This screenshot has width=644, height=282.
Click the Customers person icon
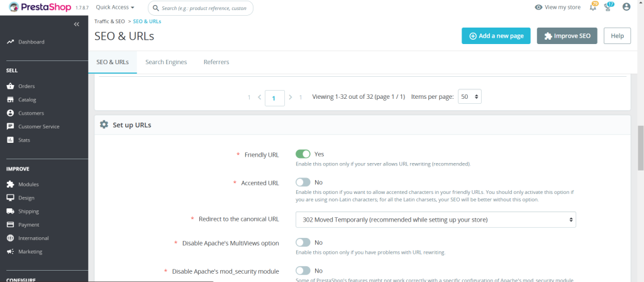(x=10, y=113)
